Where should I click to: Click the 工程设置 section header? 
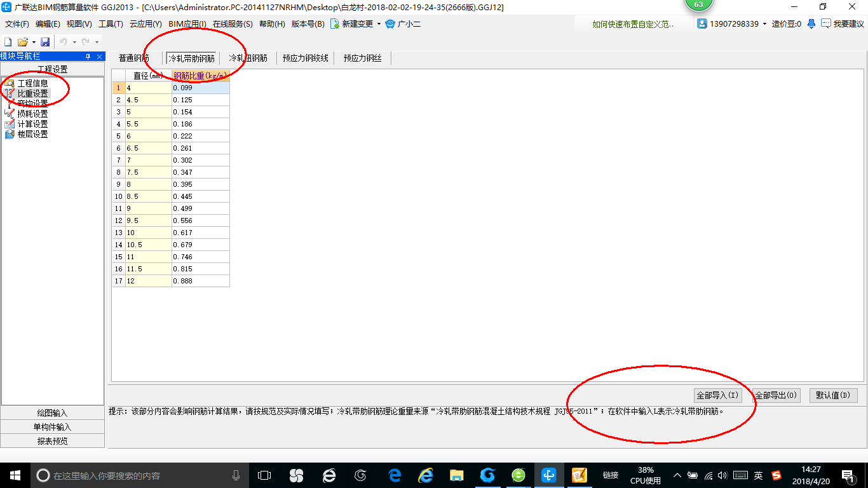click(x=52, y=69)
